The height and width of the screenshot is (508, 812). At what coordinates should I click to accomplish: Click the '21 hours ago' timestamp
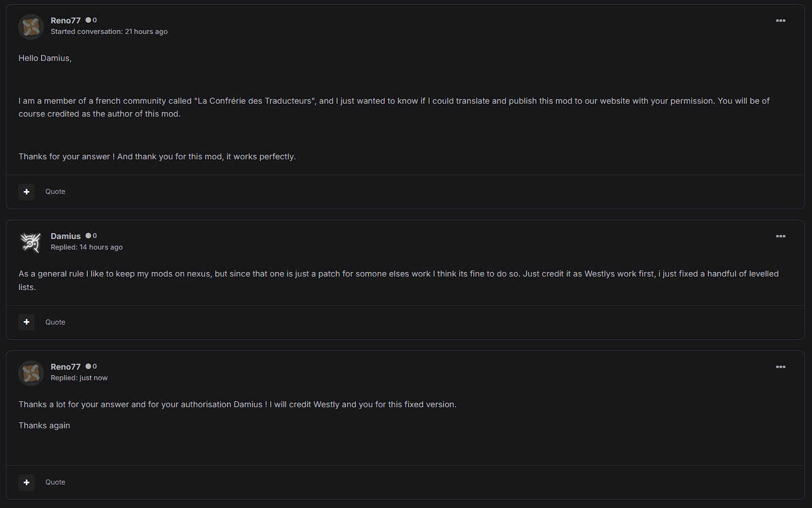(146, 32)
